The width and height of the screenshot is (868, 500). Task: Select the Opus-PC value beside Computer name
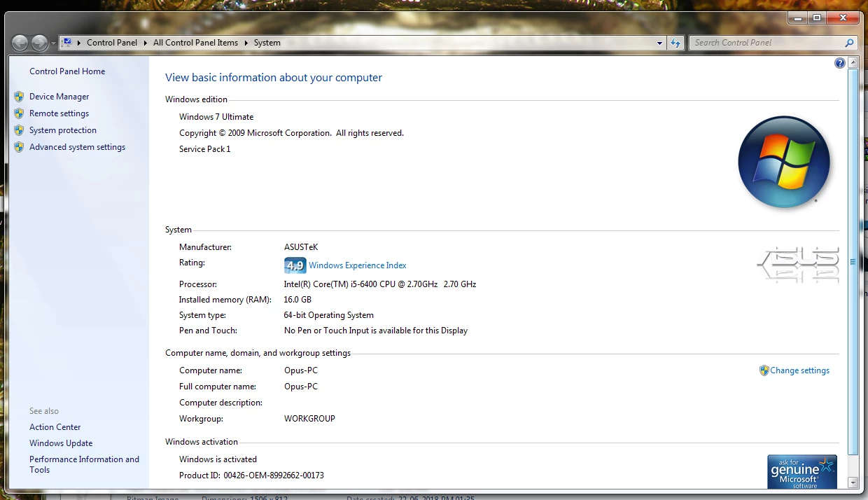tap(301, 370)
